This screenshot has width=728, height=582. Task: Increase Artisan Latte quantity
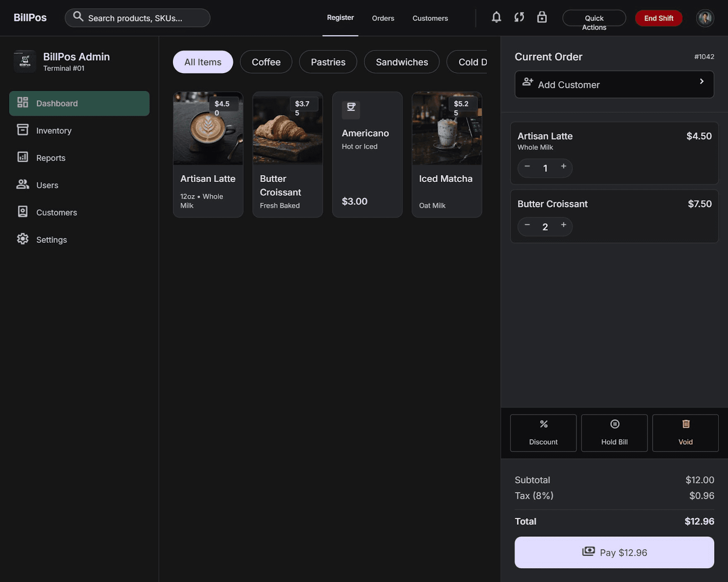point(563,166)
